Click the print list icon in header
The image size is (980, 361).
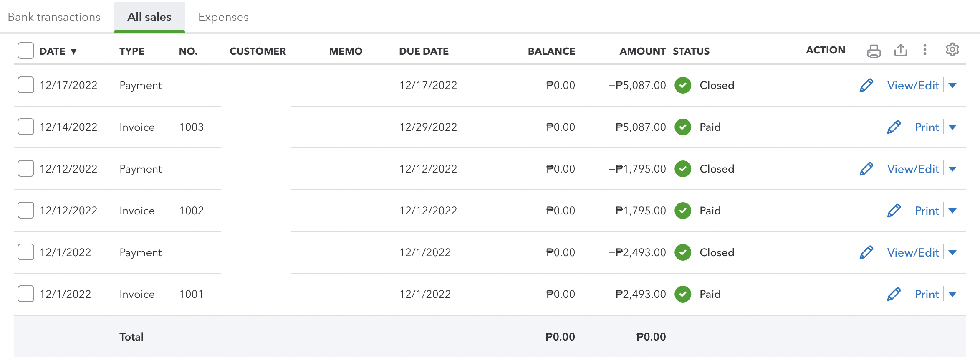point(874,51)
